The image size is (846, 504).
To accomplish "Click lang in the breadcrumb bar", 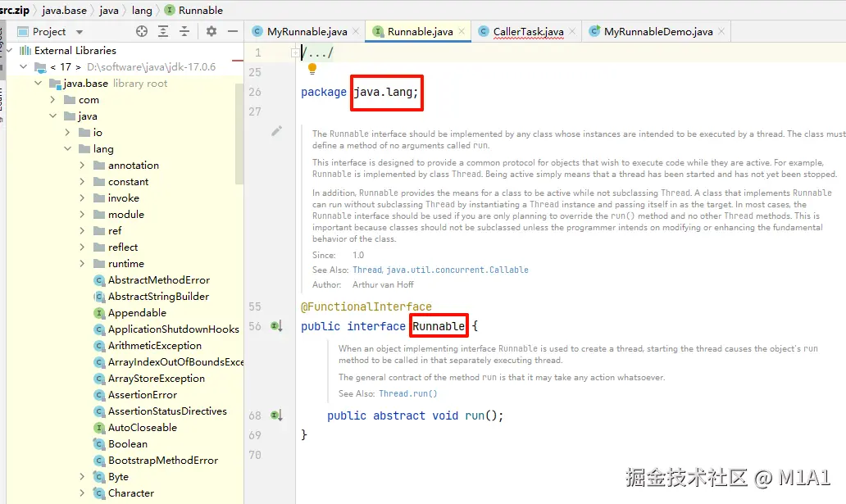I will pos(142,11).
